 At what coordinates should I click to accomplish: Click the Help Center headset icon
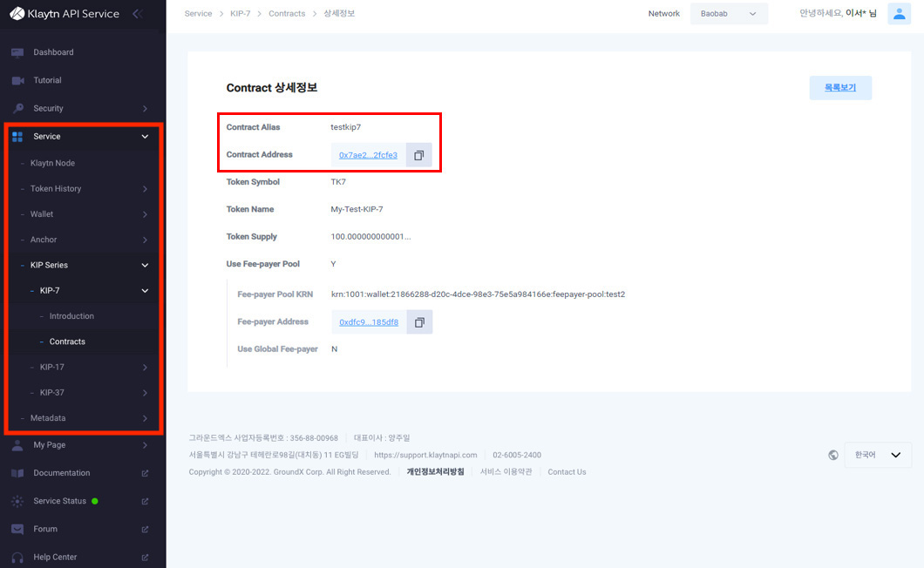17,557
